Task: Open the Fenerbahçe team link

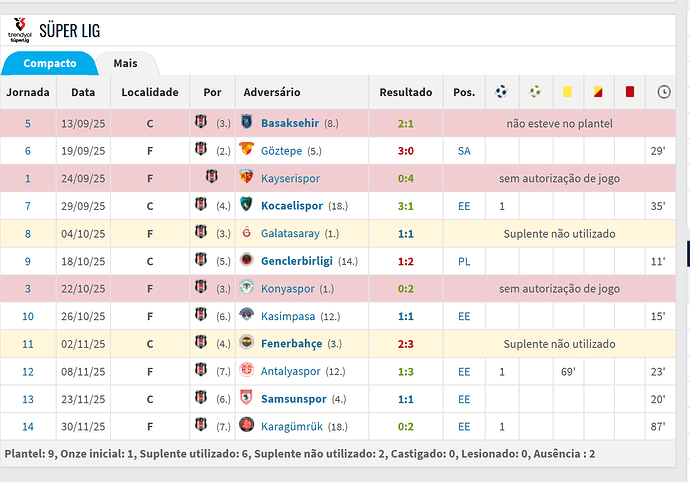Action: click(292, 344)
